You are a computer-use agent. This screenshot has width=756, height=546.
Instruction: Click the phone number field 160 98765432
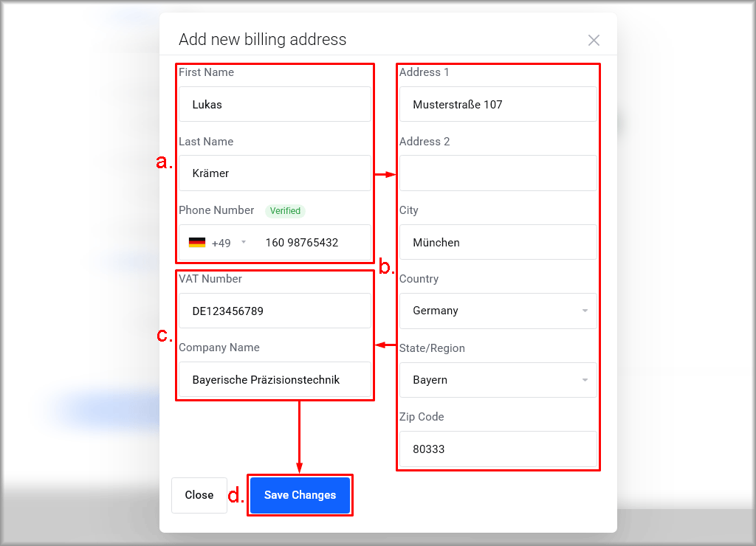(310, 243)
